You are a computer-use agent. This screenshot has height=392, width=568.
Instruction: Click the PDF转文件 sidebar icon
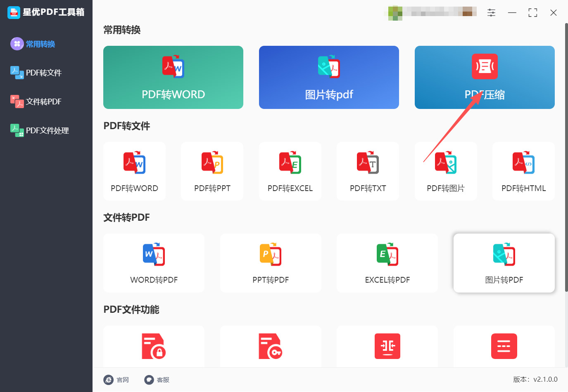(x=17, y=73)
